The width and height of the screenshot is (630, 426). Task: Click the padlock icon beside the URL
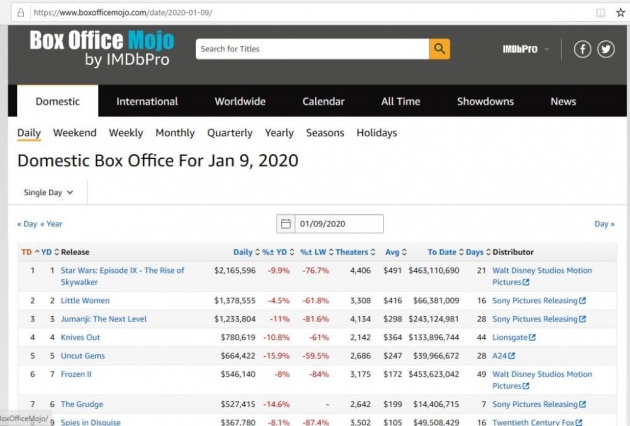coord(20,13)
